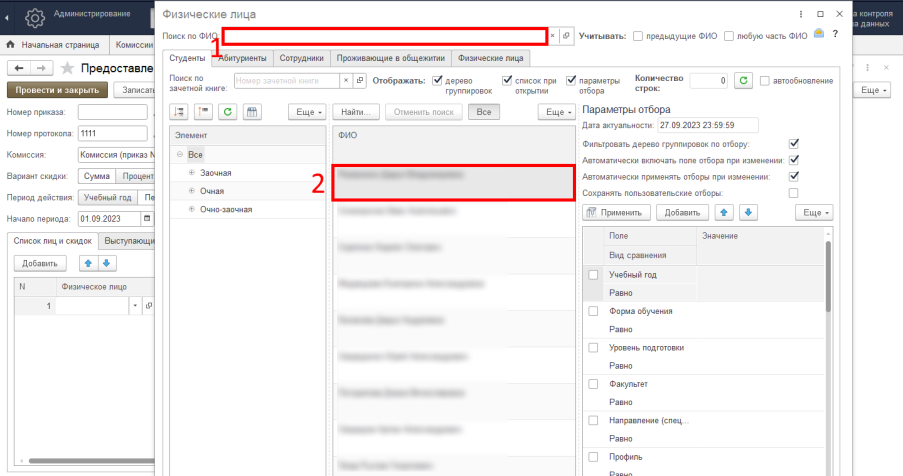This screenshot has height=476, width=903.
Task: Switch to the Абитуриенты tab
Action: [242, 58]
